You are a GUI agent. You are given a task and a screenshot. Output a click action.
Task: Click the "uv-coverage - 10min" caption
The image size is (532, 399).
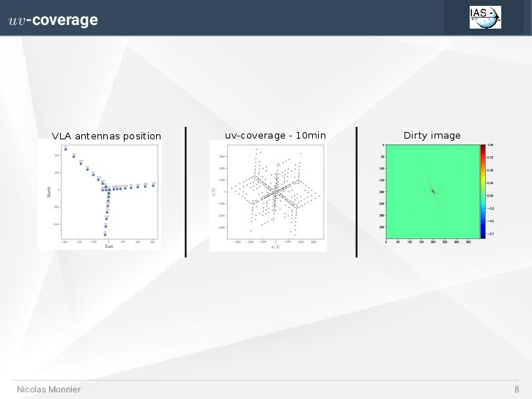pos(276,135)
